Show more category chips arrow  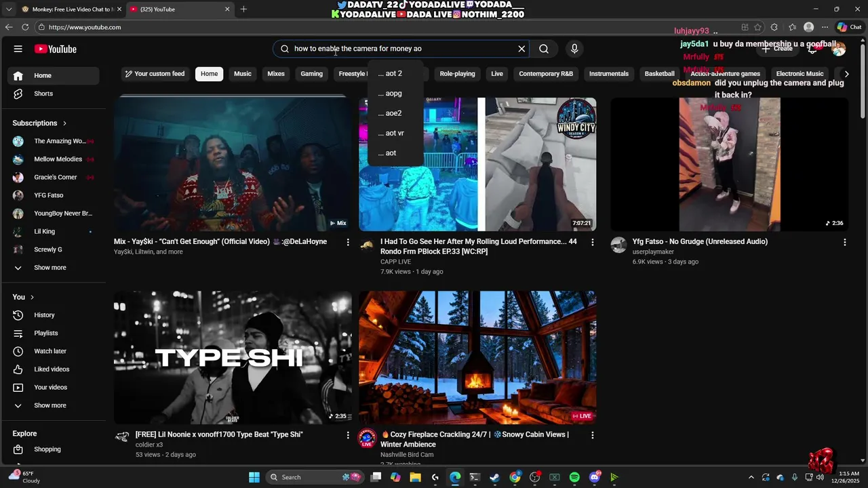pos(846,74)
